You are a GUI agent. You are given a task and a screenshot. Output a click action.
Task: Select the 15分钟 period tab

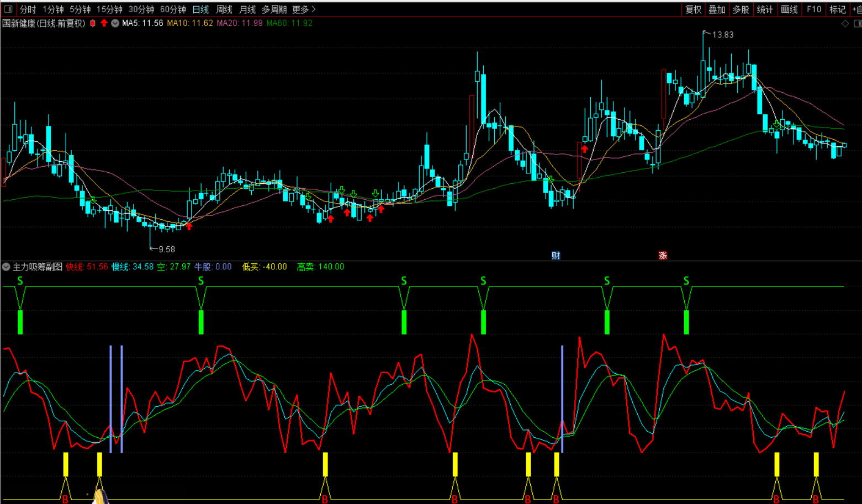109,9
